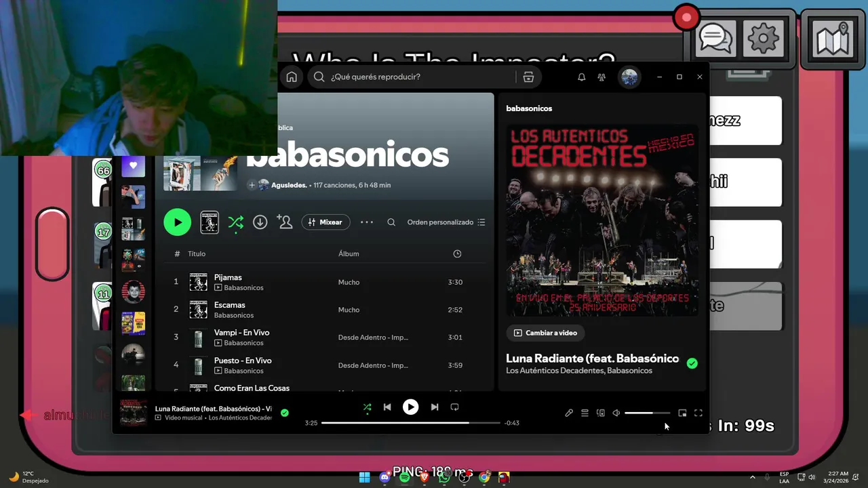Go to Spotify Home icon

click(x=292, y=77)
